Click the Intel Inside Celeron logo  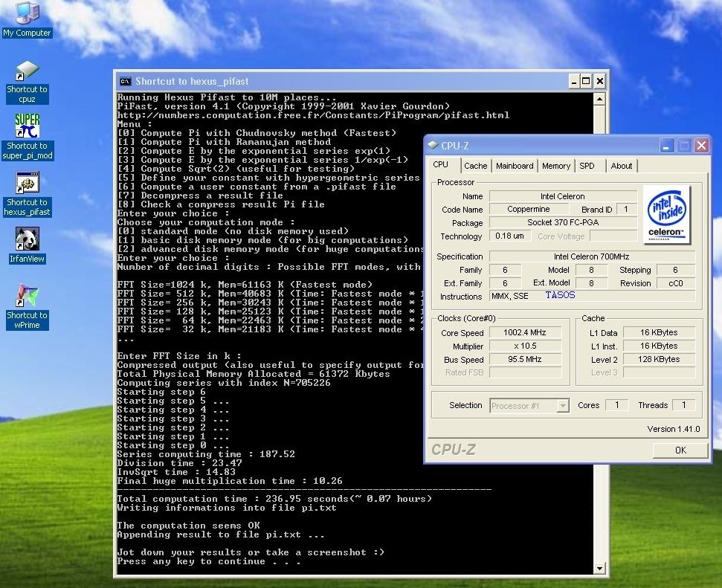(x=667, y=215)
